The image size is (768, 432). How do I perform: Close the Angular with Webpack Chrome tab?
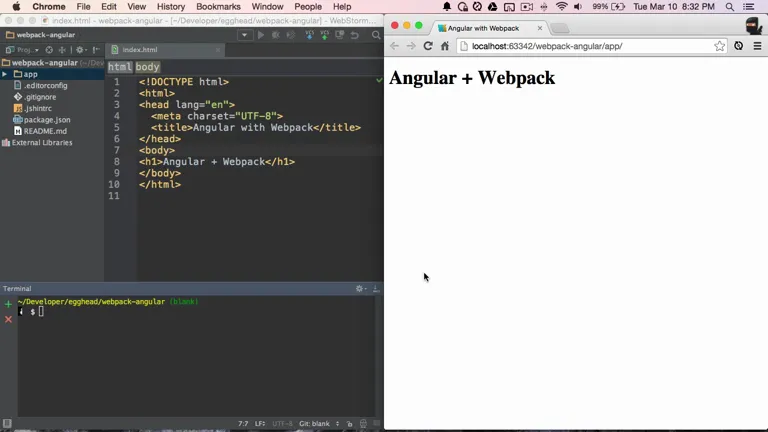(540, 28)
